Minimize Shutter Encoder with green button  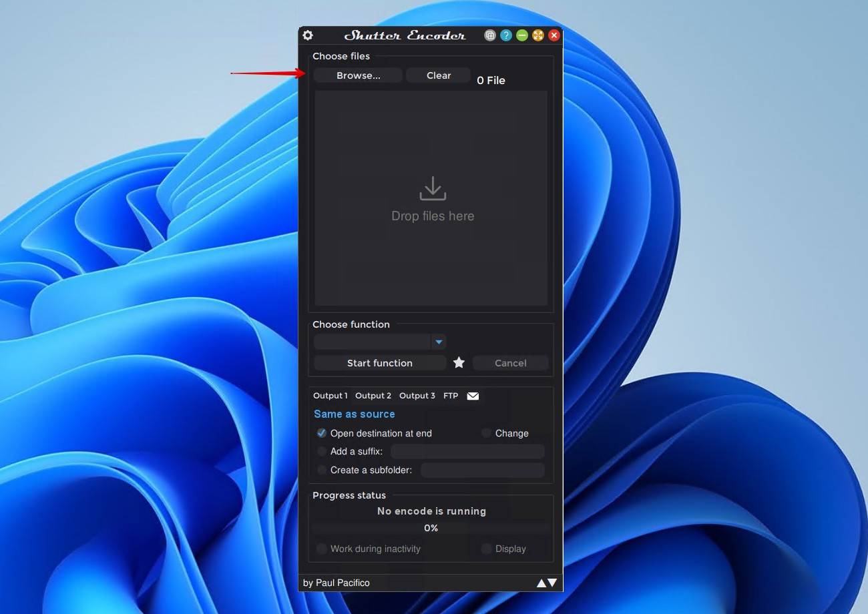click(x=522, y=35)
